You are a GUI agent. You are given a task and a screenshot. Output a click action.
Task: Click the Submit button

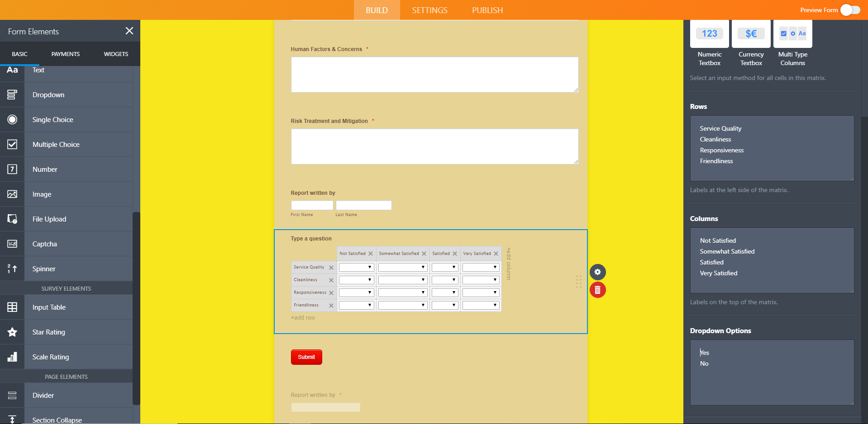(306, 357)
